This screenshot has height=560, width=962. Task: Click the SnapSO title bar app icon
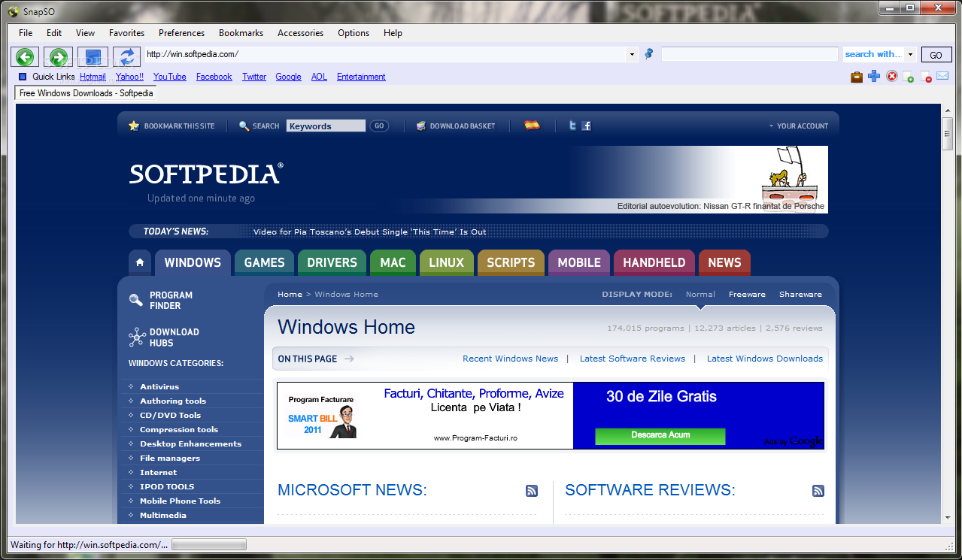[13, 11]
